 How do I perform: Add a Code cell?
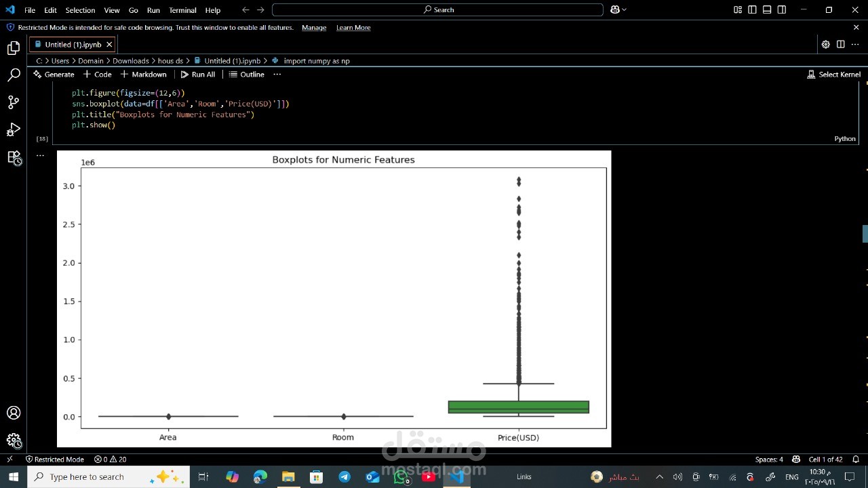(97, 75)
